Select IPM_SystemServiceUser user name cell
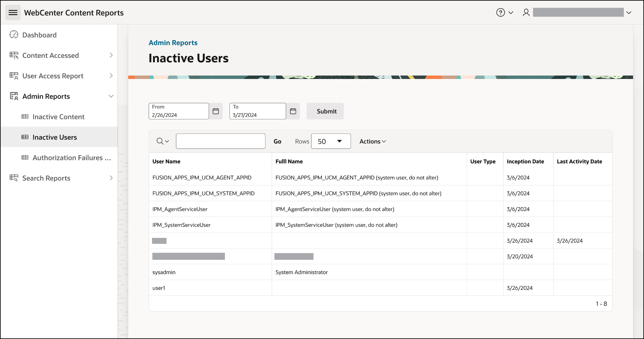644x339 pixels. tap(210, 225)
